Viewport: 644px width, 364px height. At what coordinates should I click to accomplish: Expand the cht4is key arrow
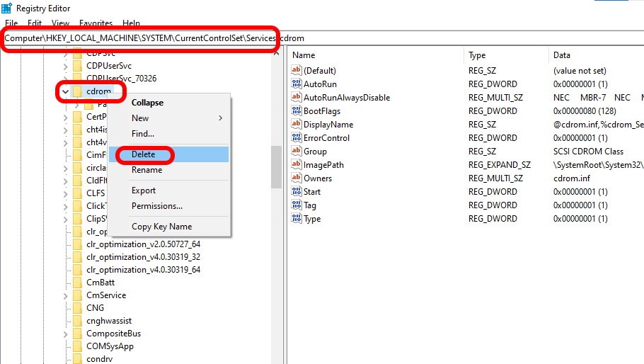click(65, 130)
